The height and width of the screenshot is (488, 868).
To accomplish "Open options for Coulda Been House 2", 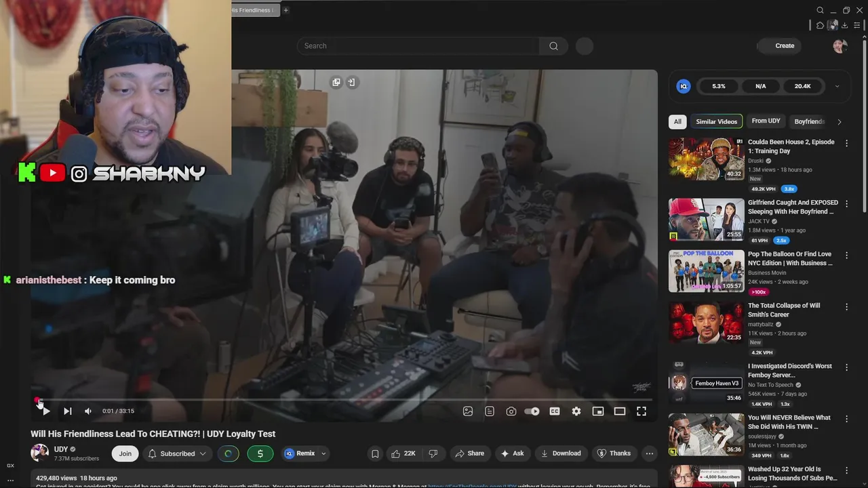I will [846, 143].
